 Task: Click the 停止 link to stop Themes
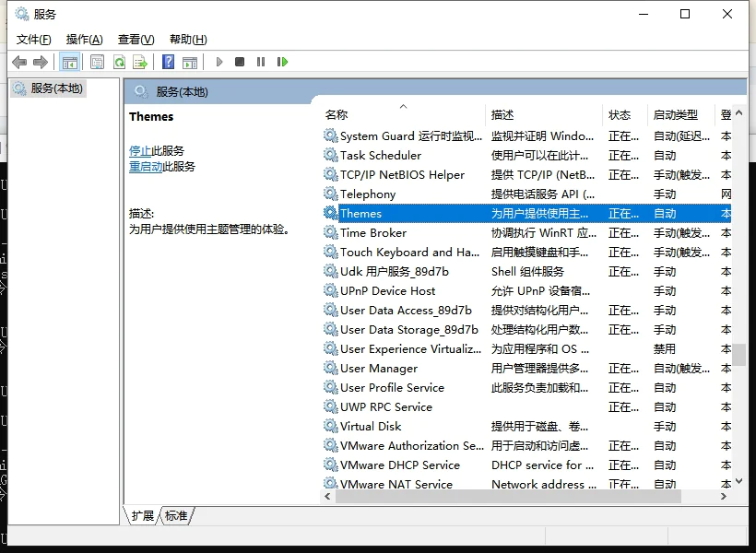(140, 150)
